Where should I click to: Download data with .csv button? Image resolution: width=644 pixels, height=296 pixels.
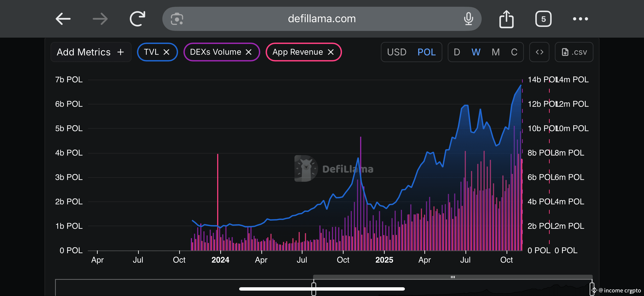point(574,52)
